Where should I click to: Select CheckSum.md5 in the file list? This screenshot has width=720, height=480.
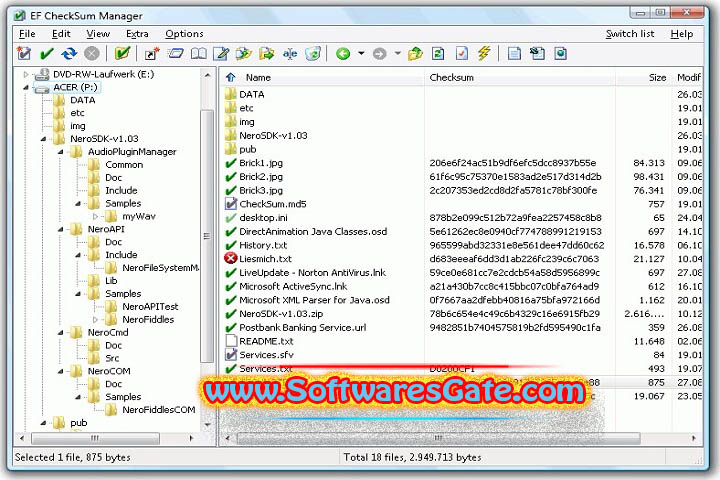(x=272, y=204)
